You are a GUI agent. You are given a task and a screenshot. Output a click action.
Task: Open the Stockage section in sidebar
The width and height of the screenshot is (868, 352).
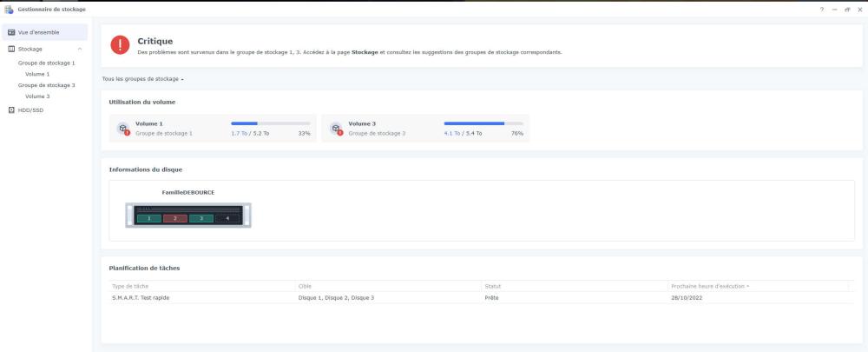(30, 50)
